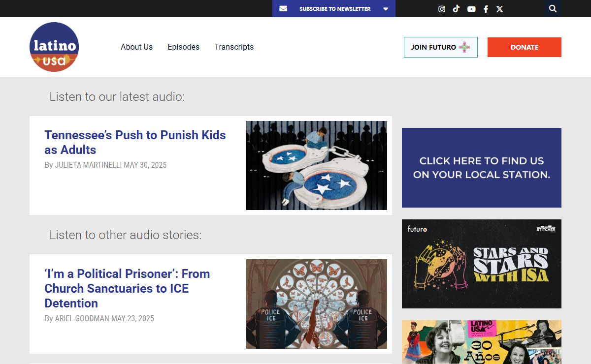Open the Stars and Stars with Isa banner
This screenshot has width=591, height=364.
[x=482, y=264]
